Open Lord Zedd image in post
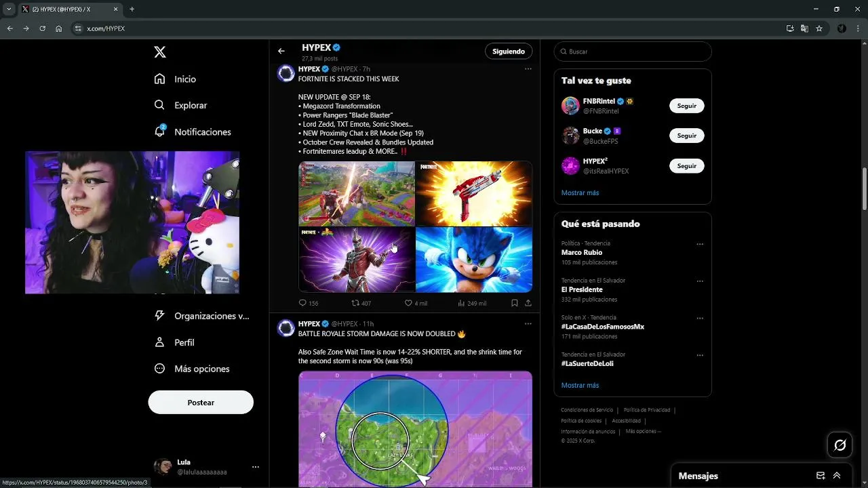Screen dimensions: 868x488 (357, 260)
